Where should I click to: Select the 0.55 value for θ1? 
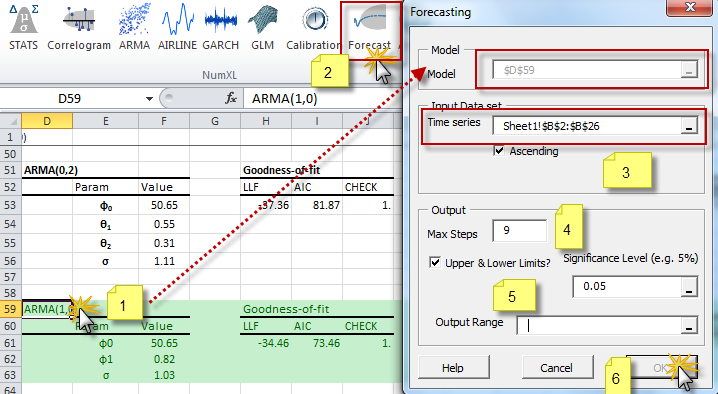point(164,224)
